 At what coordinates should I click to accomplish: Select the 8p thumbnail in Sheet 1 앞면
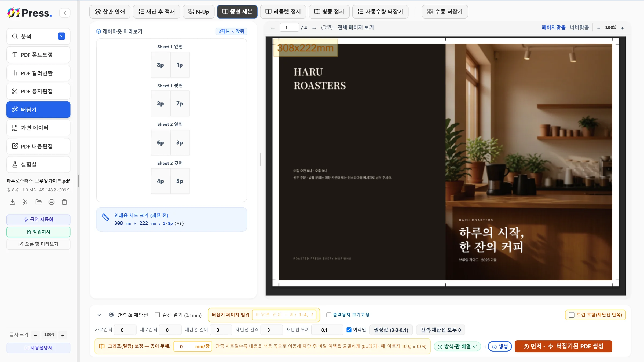point(160,65)
